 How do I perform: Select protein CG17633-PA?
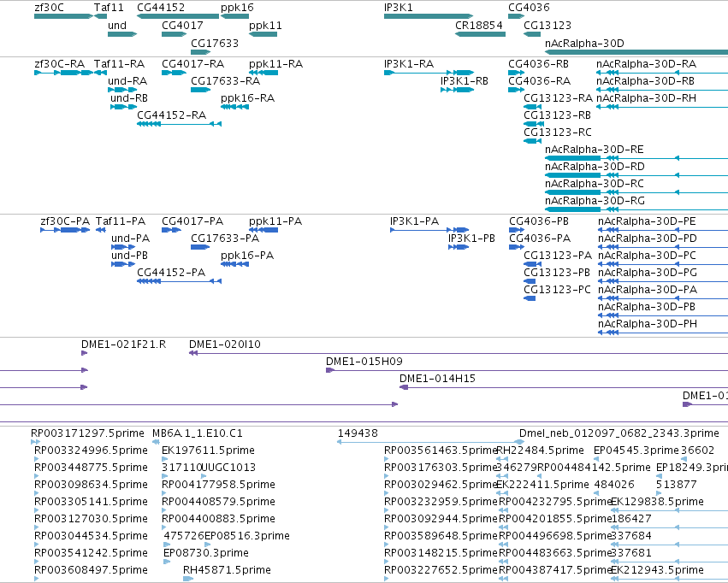click(200, 247)
